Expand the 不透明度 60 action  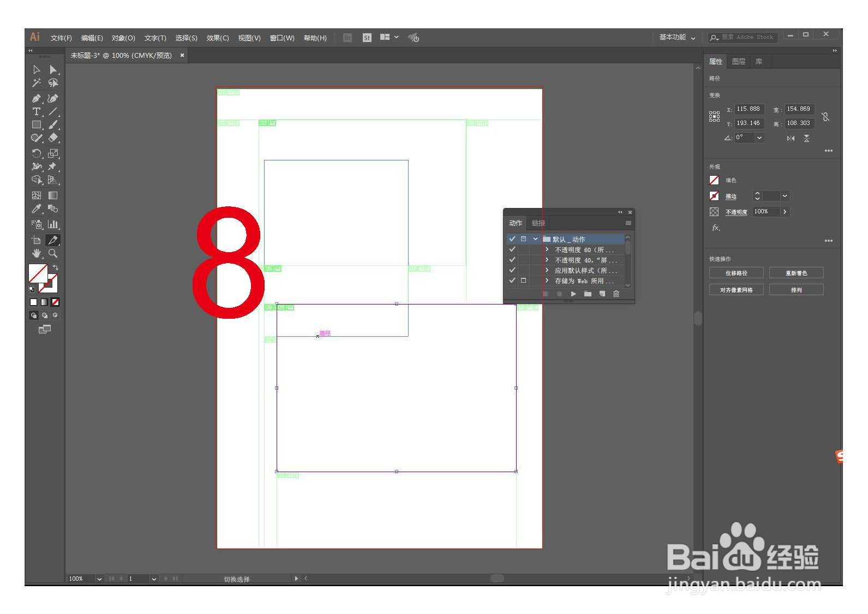click(547, 249)
